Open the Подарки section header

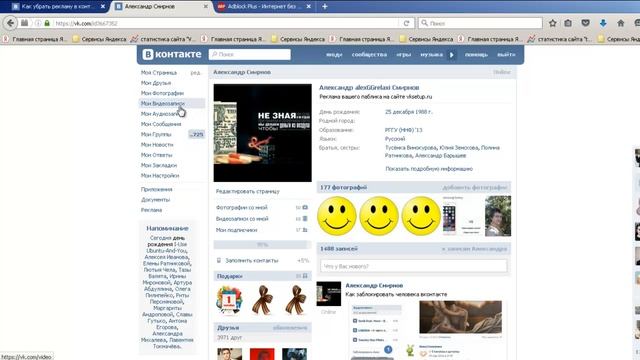click(262, 276)
